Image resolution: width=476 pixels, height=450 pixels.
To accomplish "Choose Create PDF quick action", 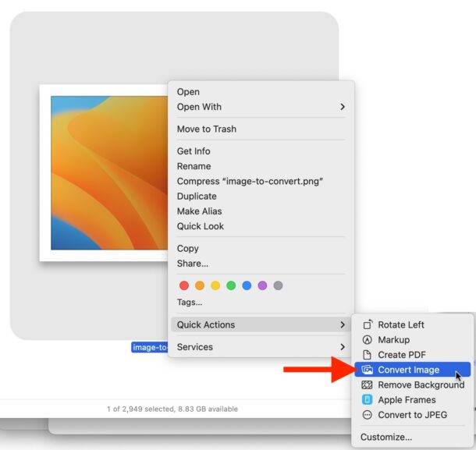I will pyautogui.click(x=413, y=354).
